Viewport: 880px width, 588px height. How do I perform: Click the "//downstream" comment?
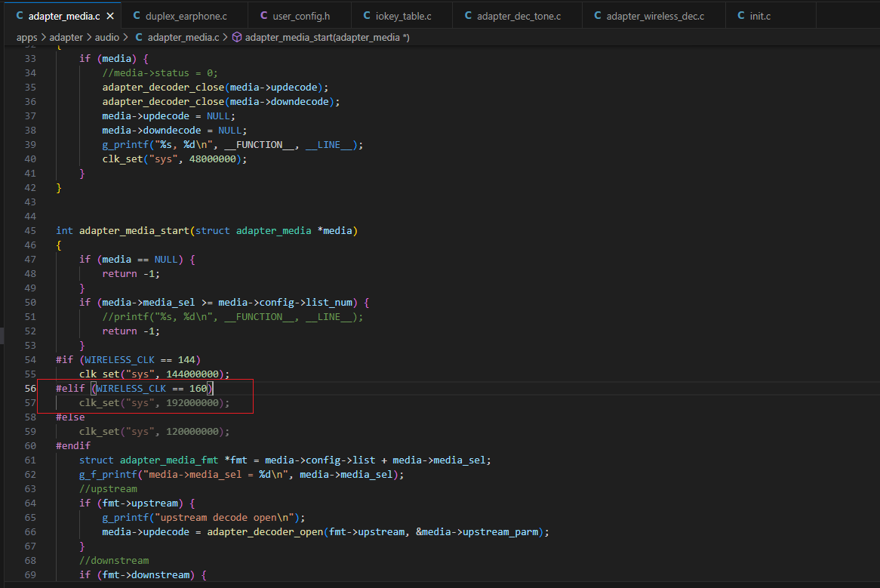[x=114, y=561]
